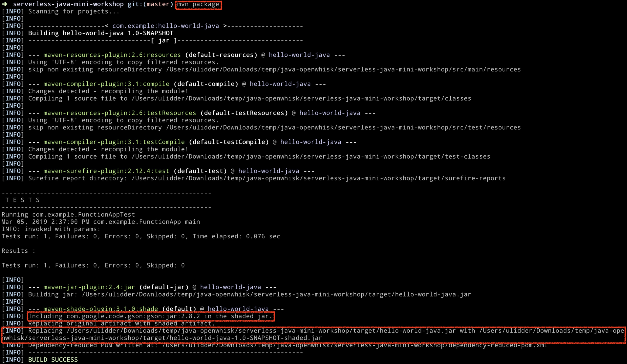627x364 pixels.
Task: Click 'Building hello-world-java 1.0-SNAPSHOT' line
Action: (x=101, y=33)
